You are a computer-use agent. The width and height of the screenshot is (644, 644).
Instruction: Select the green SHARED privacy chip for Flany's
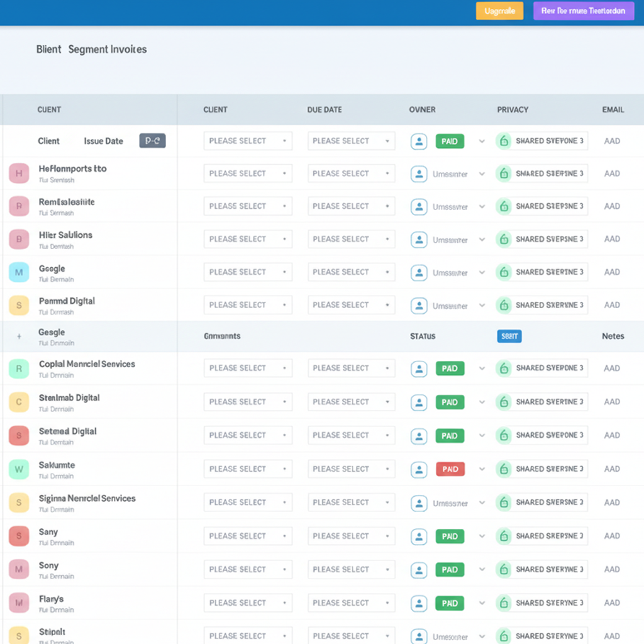(541, 602)
